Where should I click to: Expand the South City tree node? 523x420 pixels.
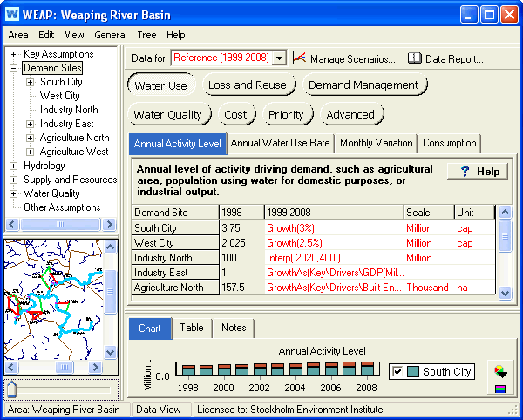30,82
